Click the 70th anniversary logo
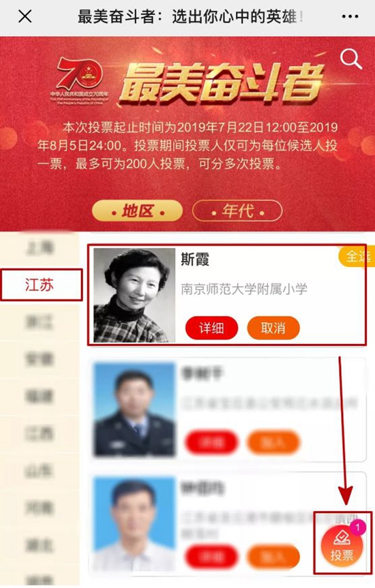 point(80,80)
